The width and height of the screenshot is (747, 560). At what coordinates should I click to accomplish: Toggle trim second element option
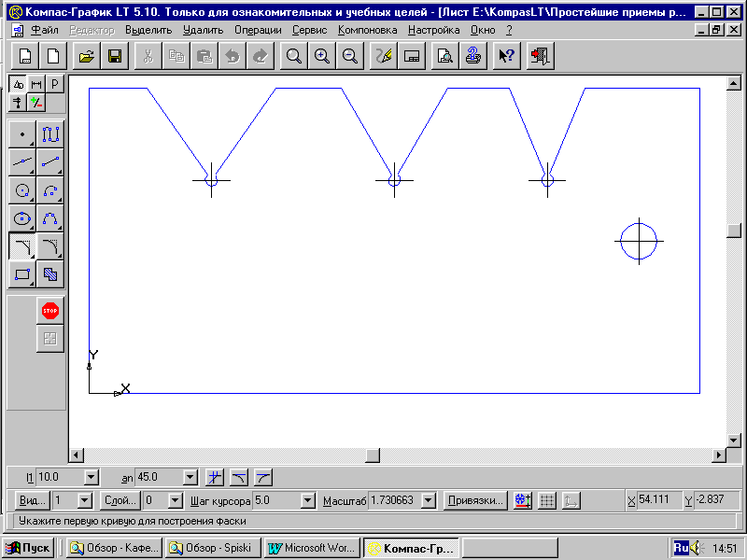click(263, 477)
